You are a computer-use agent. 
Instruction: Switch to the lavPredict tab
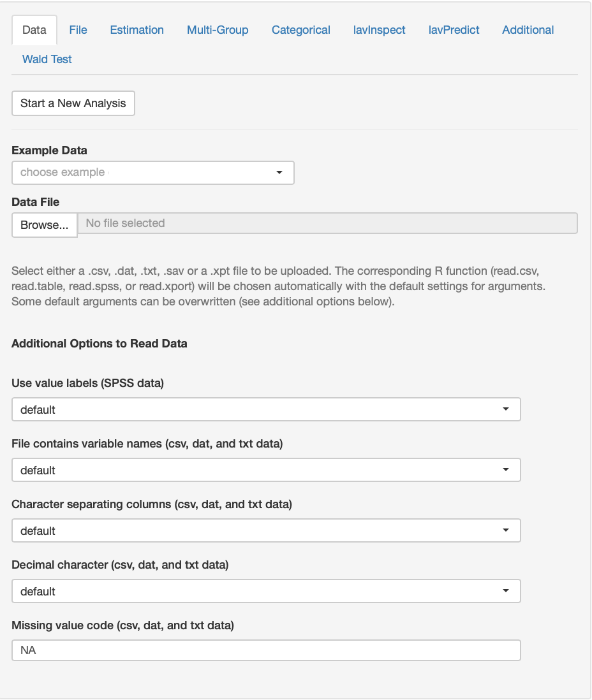454,30
